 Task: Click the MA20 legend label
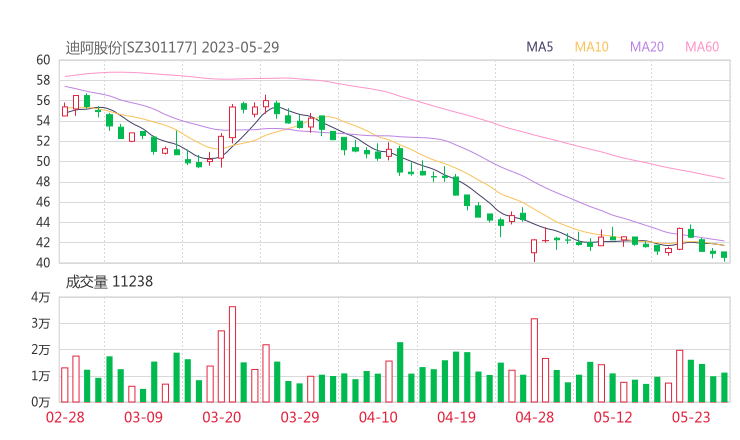point(647,47)
